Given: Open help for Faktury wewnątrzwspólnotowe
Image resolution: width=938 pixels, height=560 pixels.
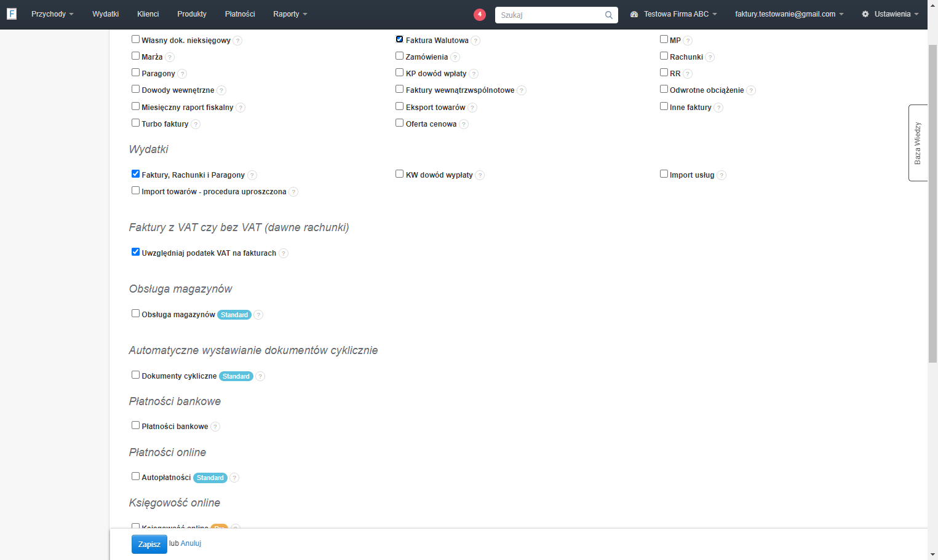Looking at the screenshot, I should coord(522,90).
